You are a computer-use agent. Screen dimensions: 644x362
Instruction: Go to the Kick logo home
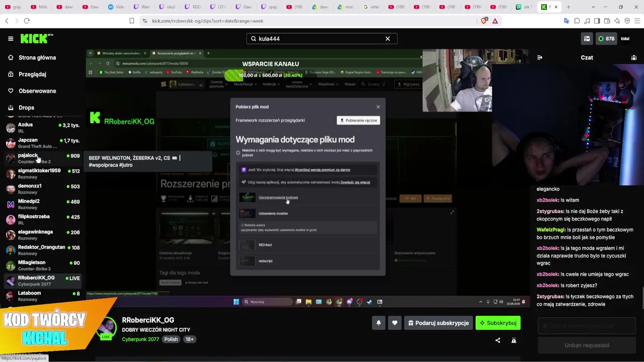(37, 39)
